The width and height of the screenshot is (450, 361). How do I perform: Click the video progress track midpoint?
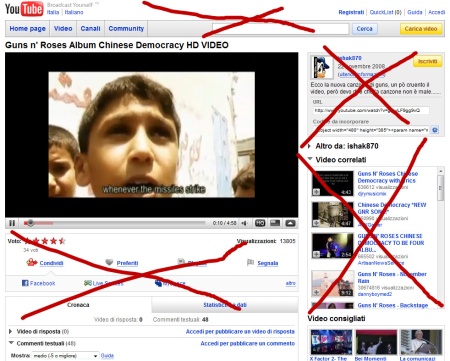point(114,223)
